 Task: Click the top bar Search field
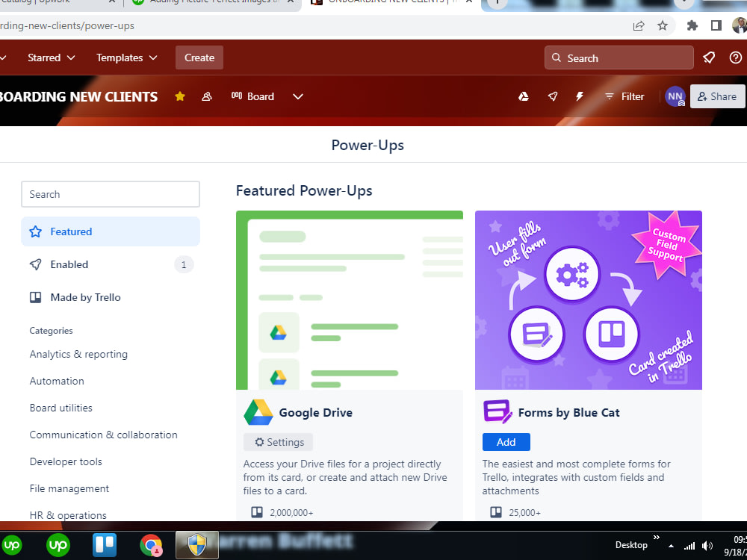(x=619, y=57)
